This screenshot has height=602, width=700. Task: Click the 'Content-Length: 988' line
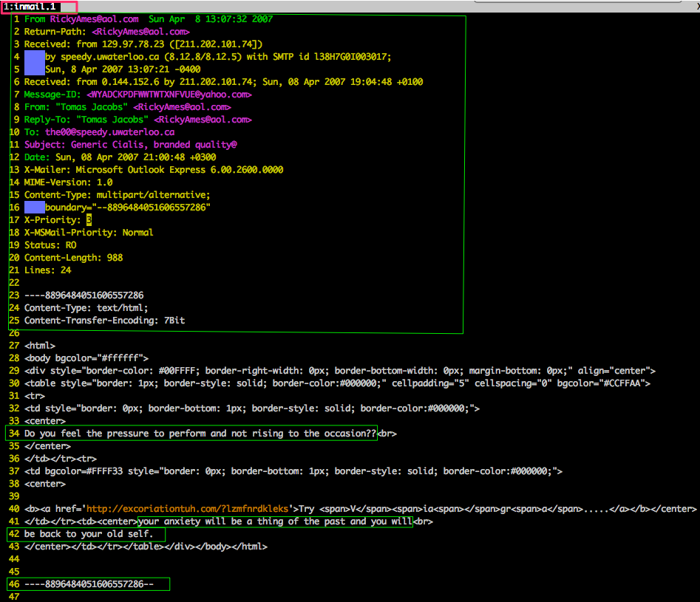(73, 258)
